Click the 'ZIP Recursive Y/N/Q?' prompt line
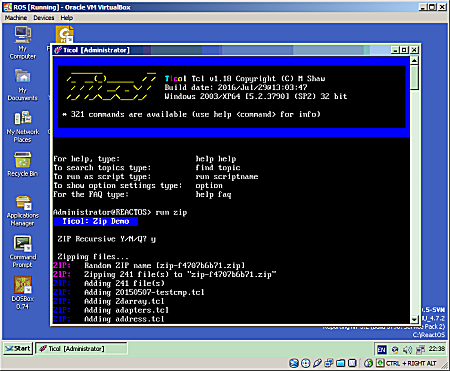The image size is (450, 371). click(x=107, y=239)
